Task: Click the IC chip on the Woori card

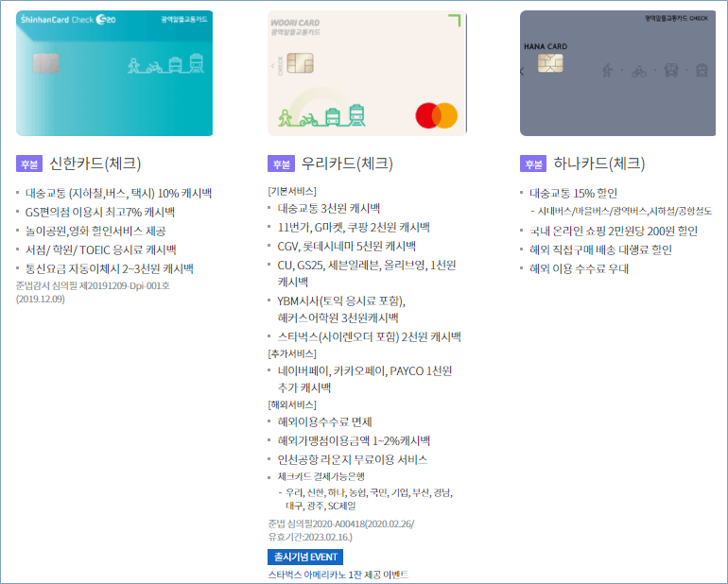Action: (x=300, y=63)
